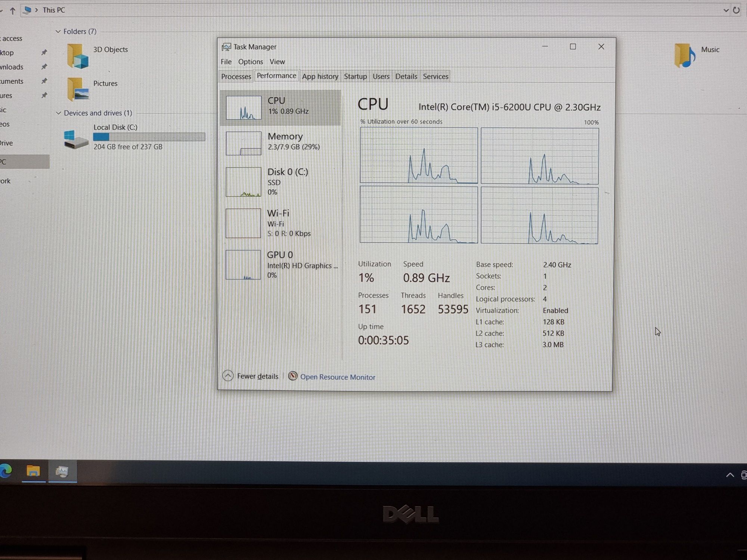Switch to the Processes tab
This screenshot has height=560, width=747.
(236, 77)
